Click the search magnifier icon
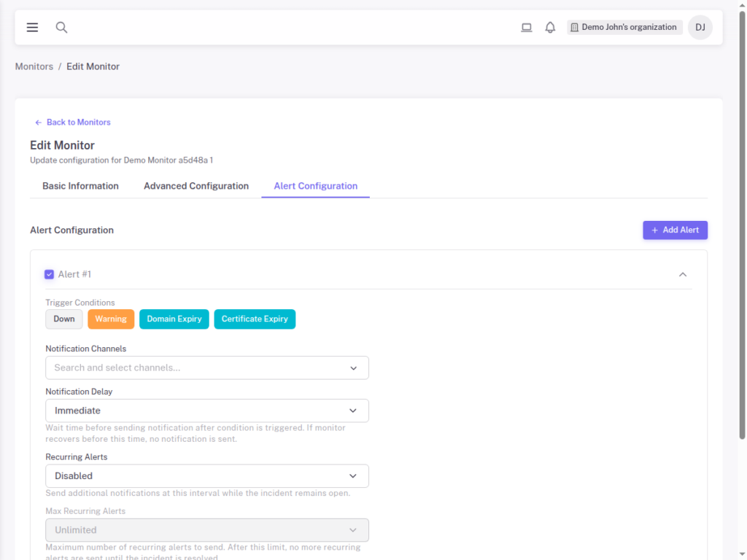The image size is (747, 560). click(62, 28)
